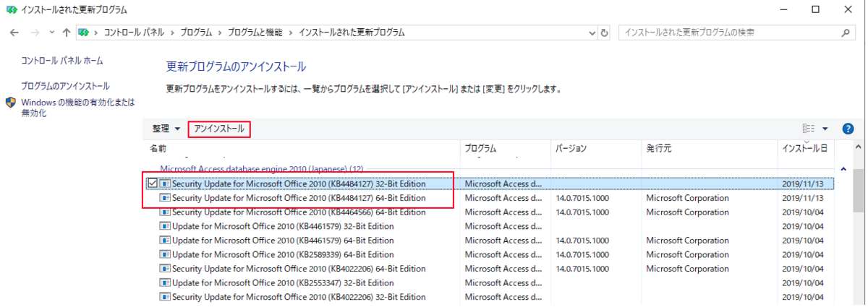Select コントロール パネル breadcrumb

coord(135,33)
